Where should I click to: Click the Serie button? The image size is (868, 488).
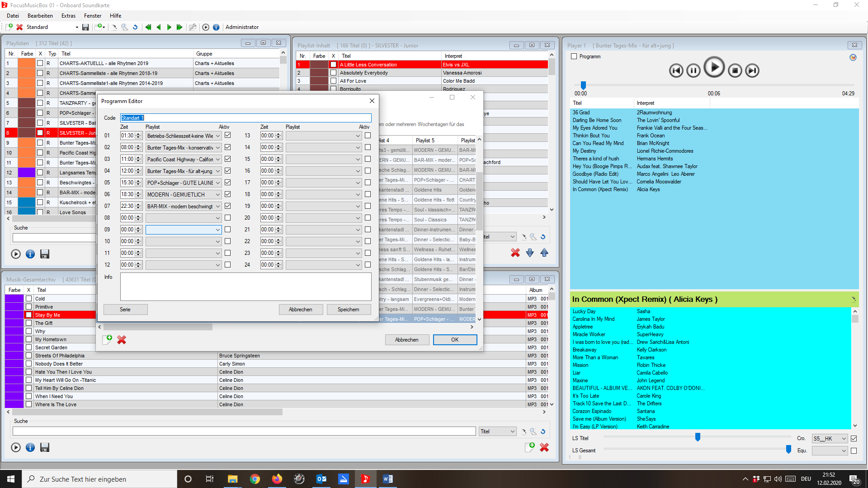(x=125, y=310)
